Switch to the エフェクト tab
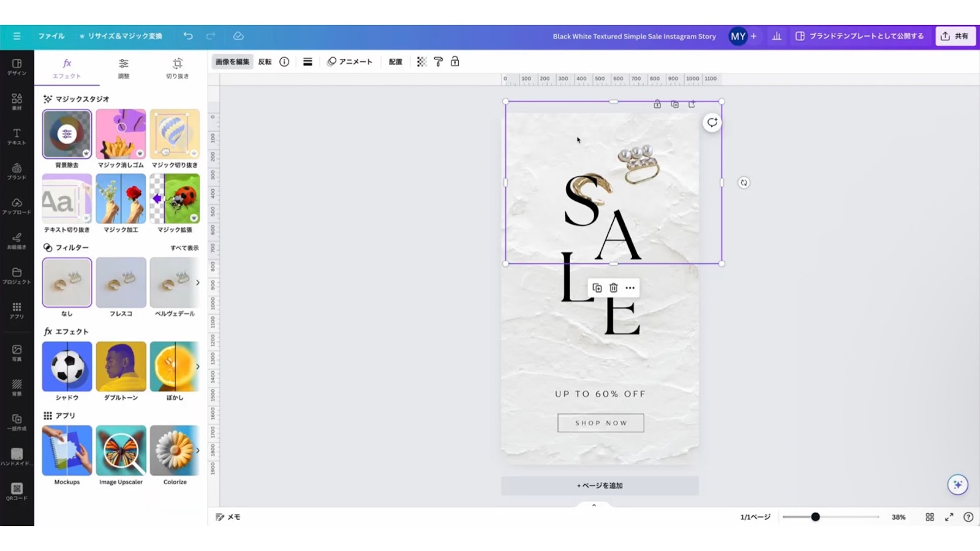This screenshot has height=551, width=980. point(67,69)
